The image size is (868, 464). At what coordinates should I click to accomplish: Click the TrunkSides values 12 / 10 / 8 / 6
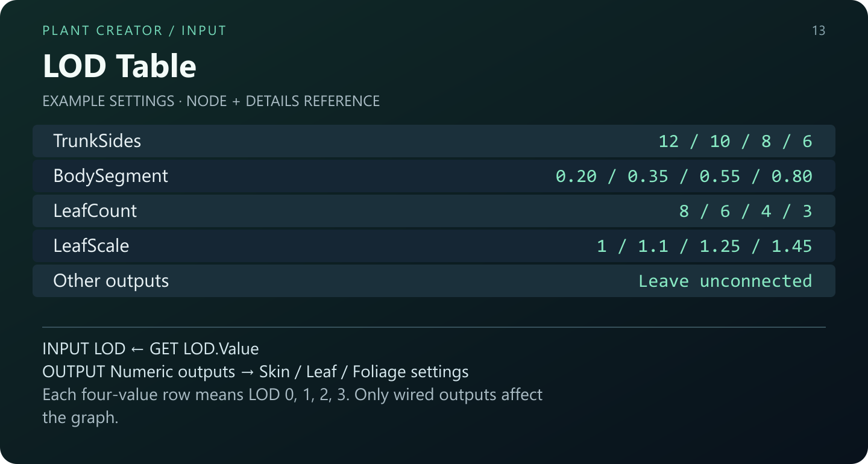(735, 141)
